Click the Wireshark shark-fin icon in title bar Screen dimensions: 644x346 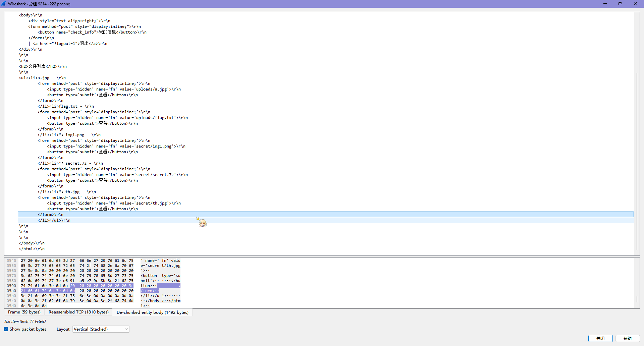[4, 4]
